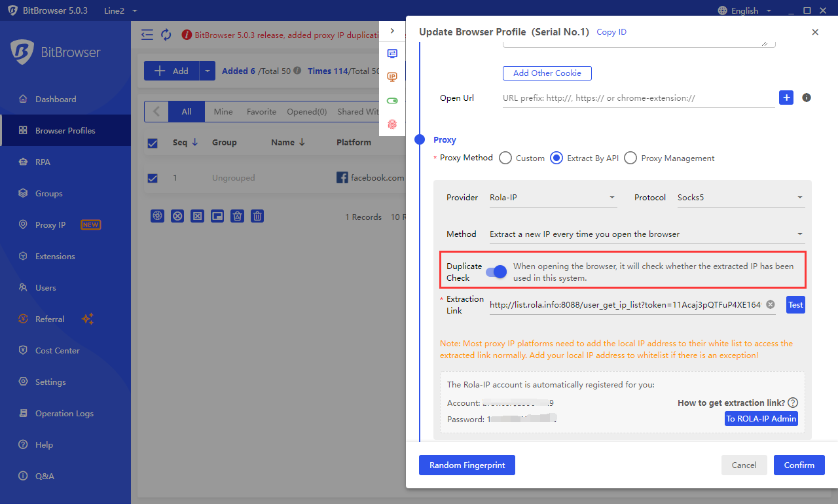This screenshot has width=838, height=504.
Task: Open Extensions in the sidebar
Action: click(x=65, y=257)
